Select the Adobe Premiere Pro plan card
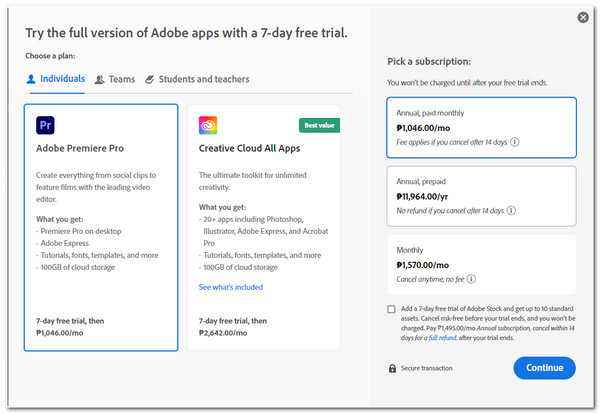The width and height of the screenshot is (600, 414). click(101, 227)
